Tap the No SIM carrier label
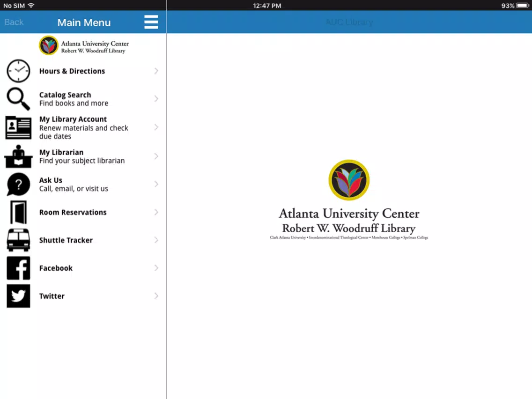Image resolution: width=532 pixels, height=399 pixels. 14,6
